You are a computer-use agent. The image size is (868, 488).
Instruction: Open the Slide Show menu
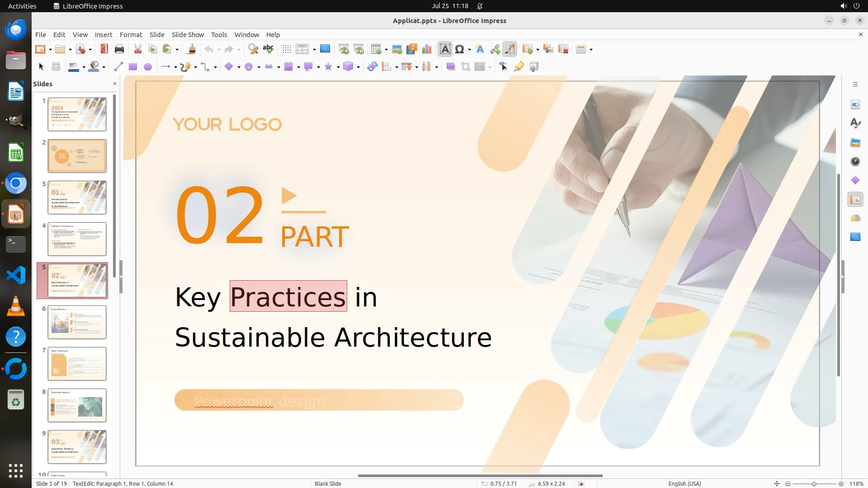(188, 35)
